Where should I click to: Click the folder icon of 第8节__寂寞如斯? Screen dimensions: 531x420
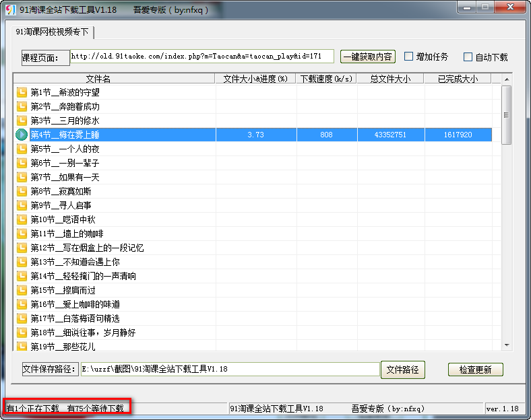click(x=22, y=191)
